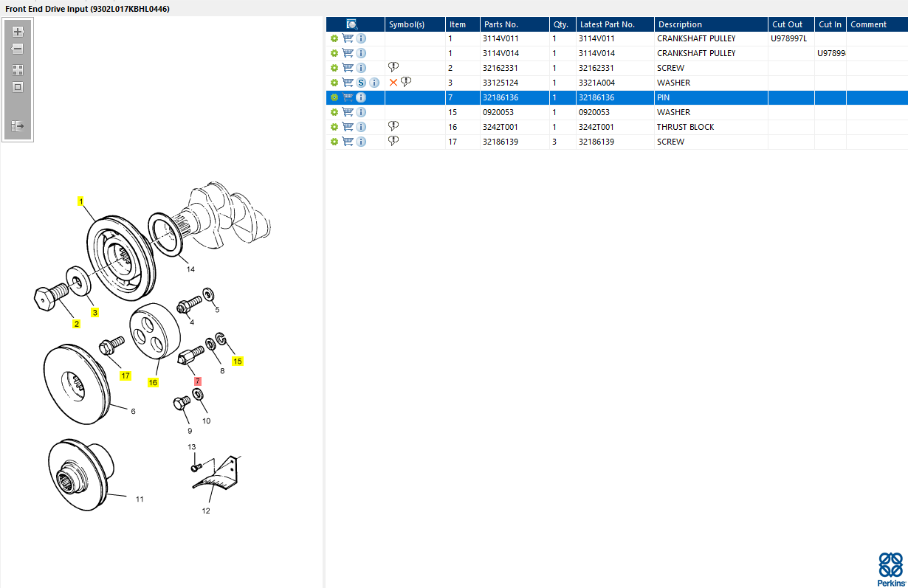Click callout 6 on the diagram
Viewport: 908px width, 588px height.
point(133,411)
